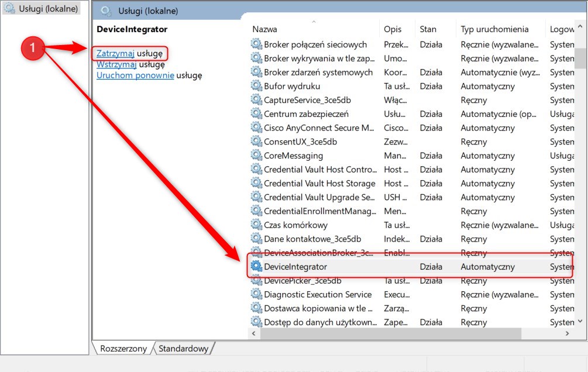Sort services by the Nazwa column header
Viewport: 588px width, 372px height.
coord(265,29)
